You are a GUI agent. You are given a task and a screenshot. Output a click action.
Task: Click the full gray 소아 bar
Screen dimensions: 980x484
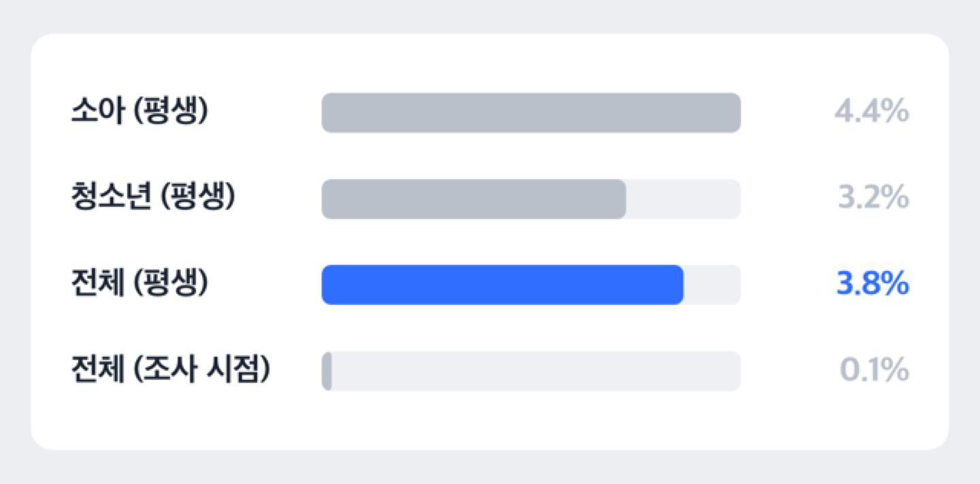coord(531,113)
